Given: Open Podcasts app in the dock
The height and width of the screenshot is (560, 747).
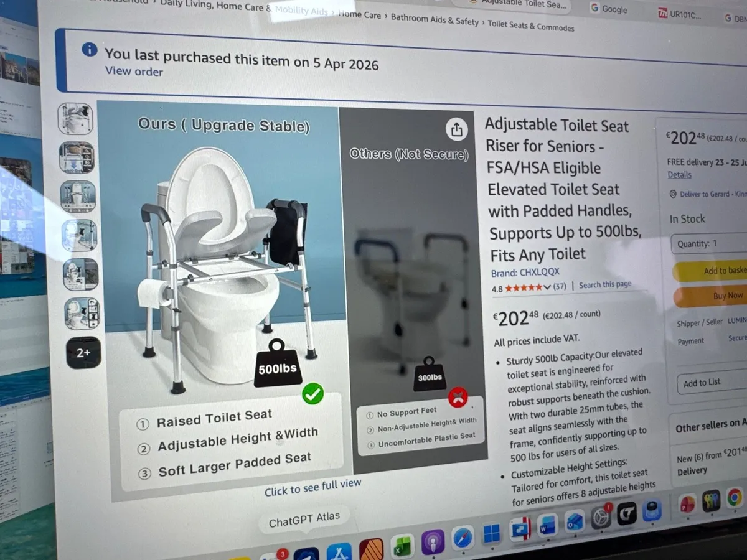Looking at the screenshot, I should (x=433, y=542).
